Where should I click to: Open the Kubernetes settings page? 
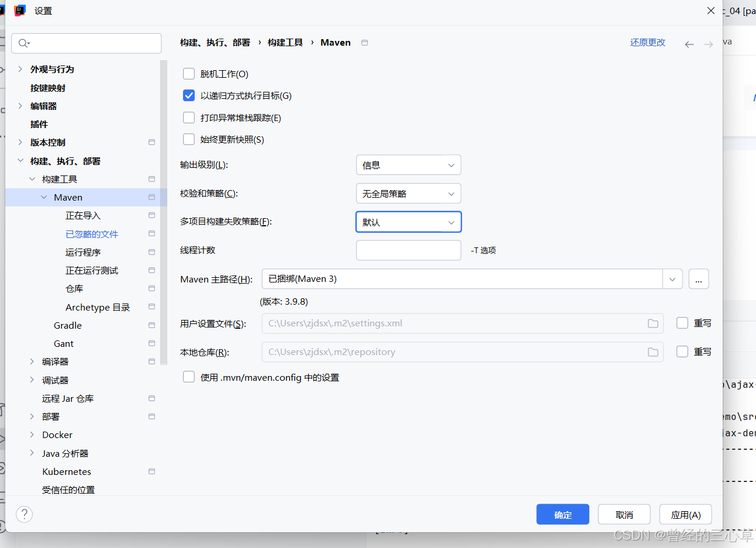(x=67, y=471)
